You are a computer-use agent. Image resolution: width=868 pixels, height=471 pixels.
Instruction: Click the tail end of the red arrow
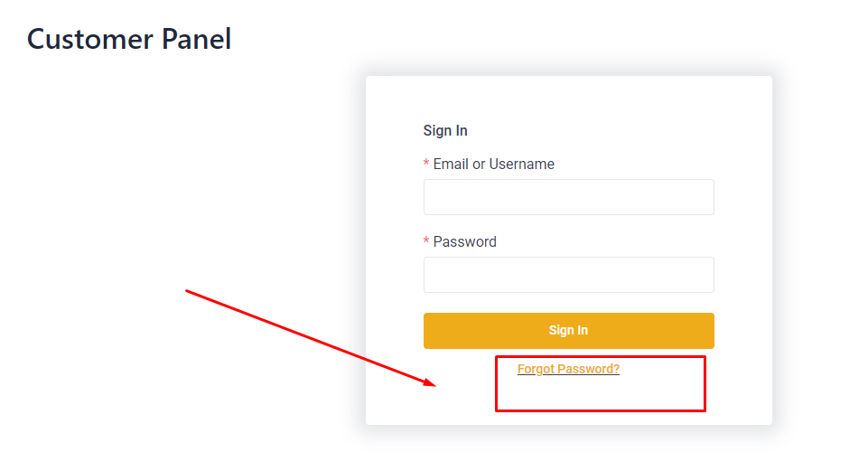pos(188,291)
